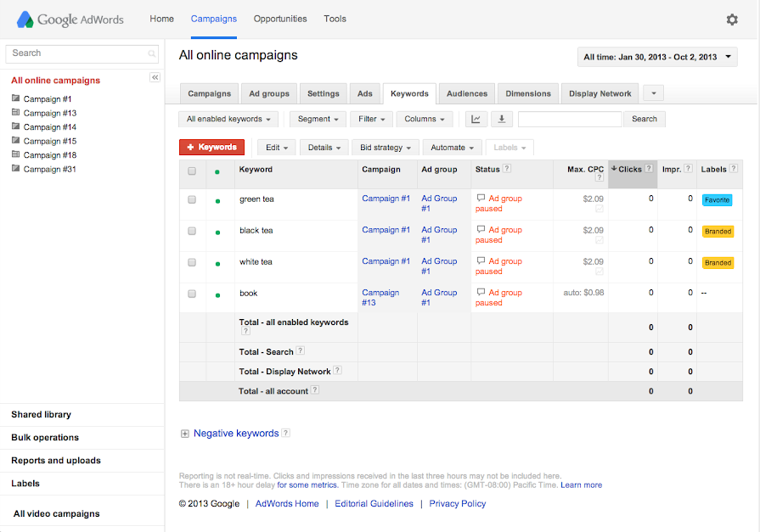Image resolution: width=760 pixels, height=532 pixels.
Task: Tick the checkbox for the book keyword
Action: (192, 294)
